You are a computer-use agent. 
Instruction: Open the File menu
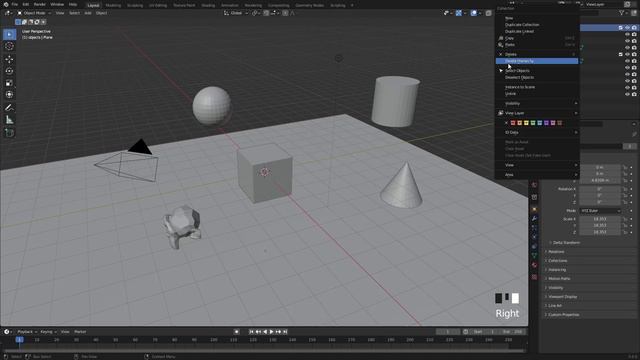tap(15, 4)
